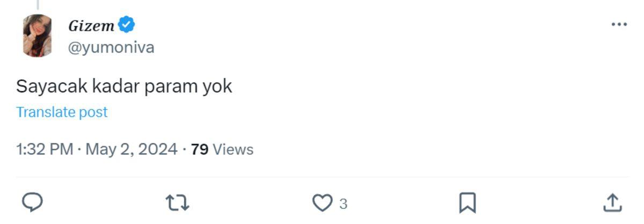The width and height of the screenshot is (644, 224).
Task: Open the share upload icon
Action: coord(612,203)
